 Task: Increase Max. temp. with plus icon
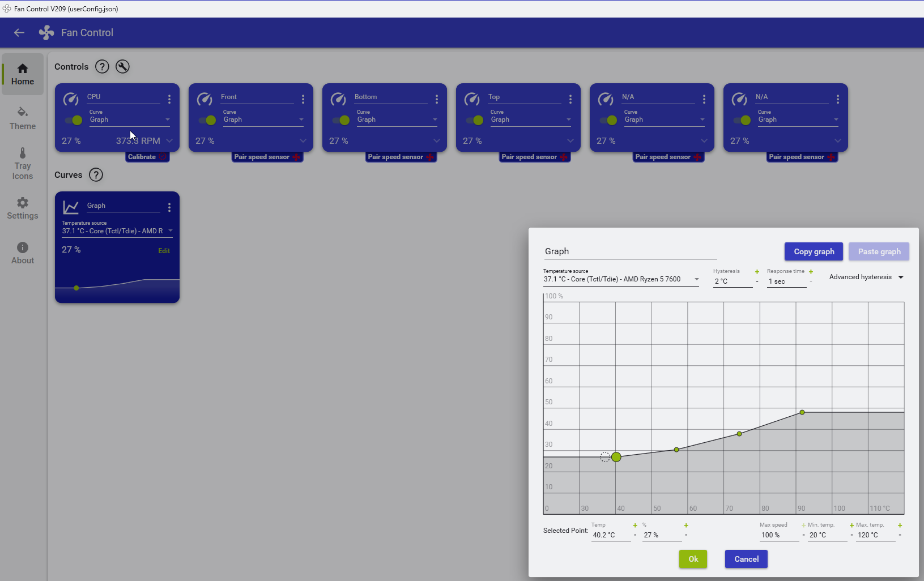900,526
